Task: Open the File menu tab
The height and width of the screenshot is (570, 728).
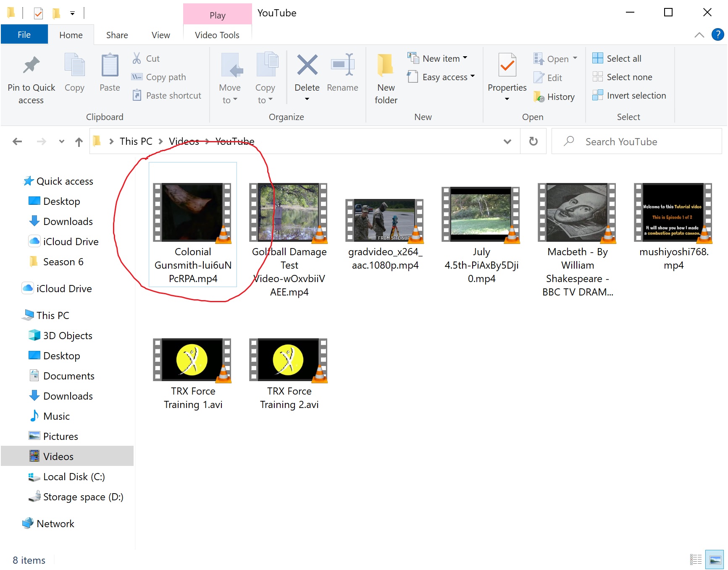Action: pyautogui.click(x=24, y=35)
